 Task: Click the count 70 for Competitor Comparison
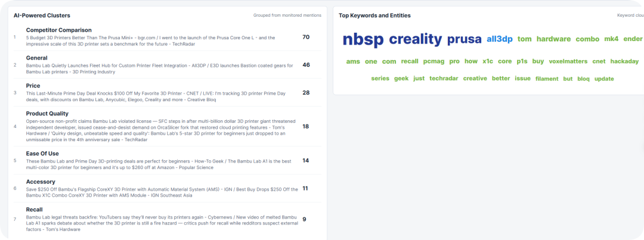(x=306, y=37)
